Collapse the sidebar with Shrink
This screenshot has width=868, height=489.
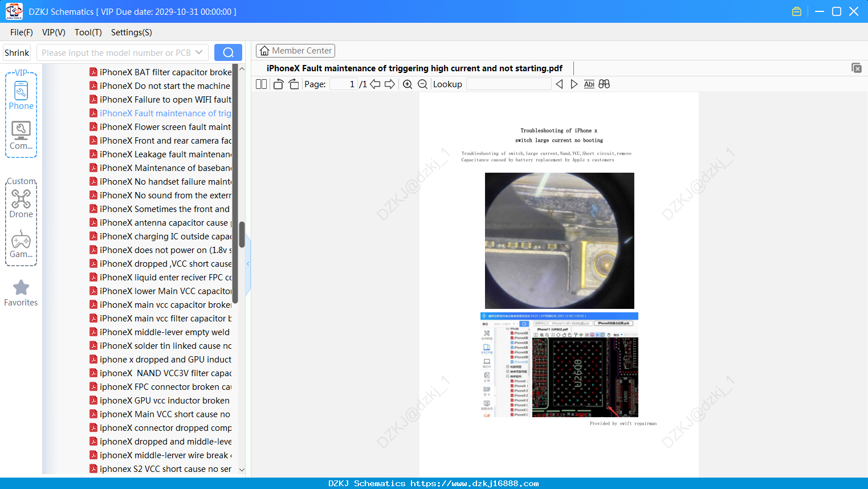[17, 52]
